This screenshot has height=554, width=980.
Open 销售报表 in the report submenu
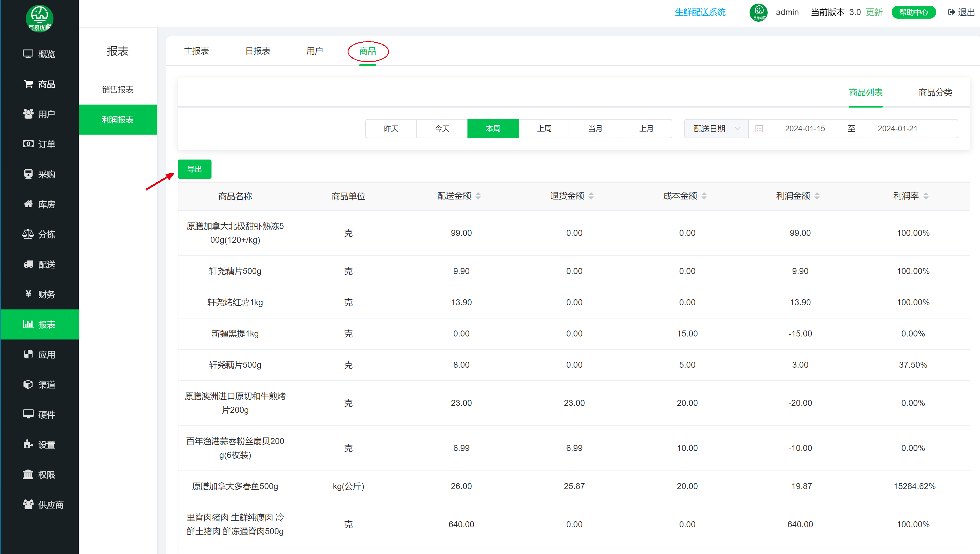117,90
